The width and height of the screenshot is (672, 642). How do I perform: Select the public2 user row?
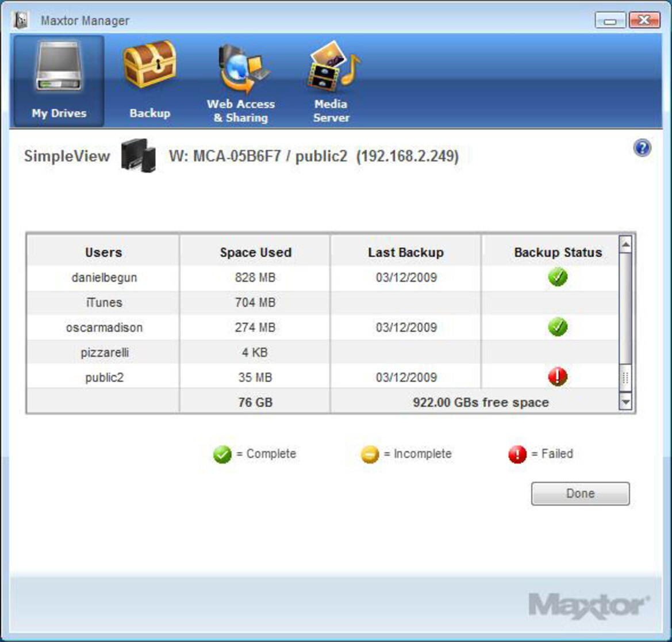(322, 377)
